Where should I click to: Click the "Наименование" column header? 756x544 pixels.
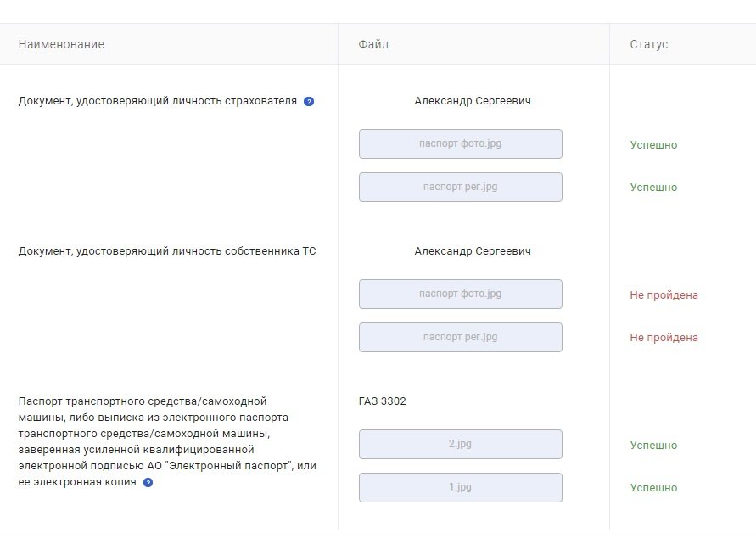click(x=61, y=44)
